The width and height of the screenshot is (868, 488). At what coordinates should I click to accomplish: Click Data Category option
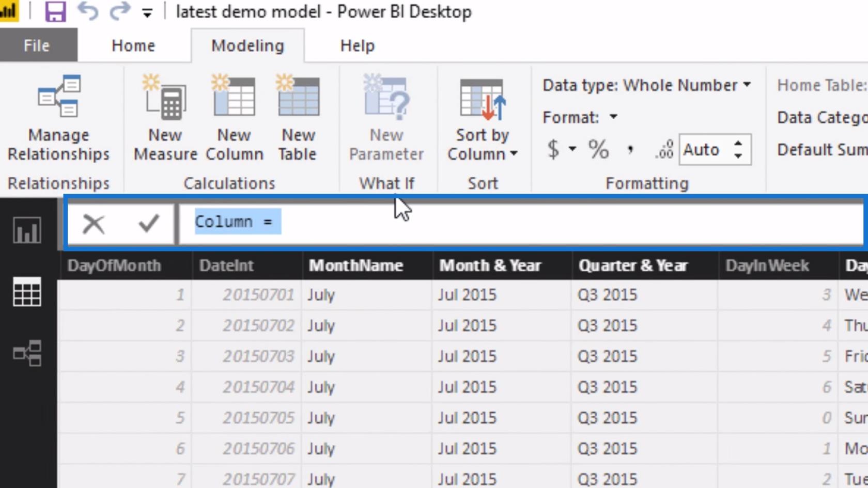pyautogui.click(x=822, y=117)
